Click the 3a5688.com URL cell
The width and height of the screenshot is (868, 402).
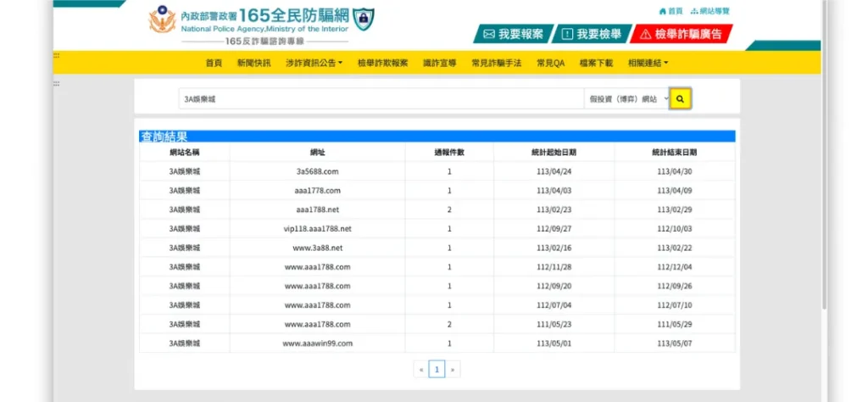tap(317, 171)
